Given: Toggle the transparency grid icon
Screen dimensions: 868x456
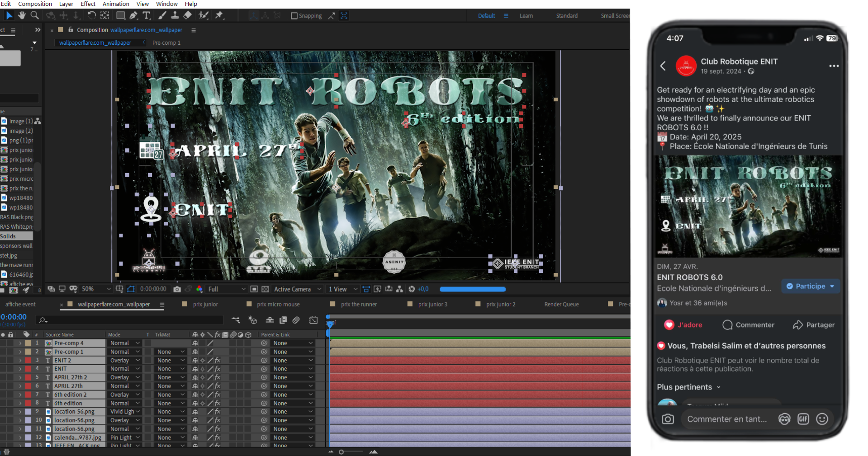Looking at the screenshot, I should 265,289.
